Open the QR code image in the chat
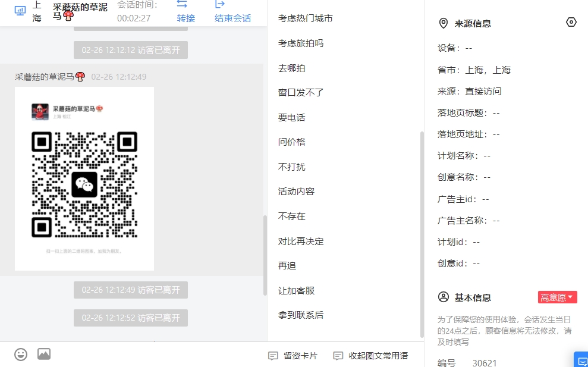Image resolution: width=588 pixels, height=367 pixels. pyautogui.click(x=84, y=178)
